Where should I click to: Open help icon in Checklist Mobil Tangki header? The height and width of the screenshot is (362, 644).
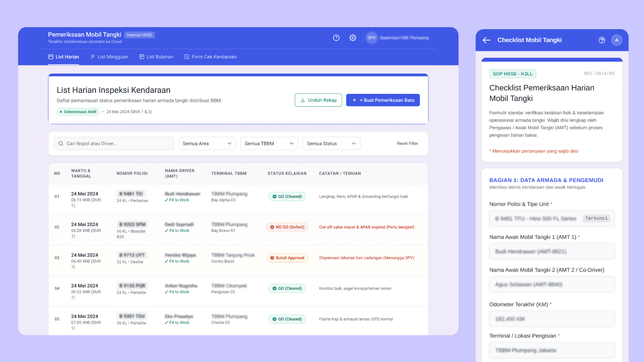pyautogui.click(x=602, y=40)
